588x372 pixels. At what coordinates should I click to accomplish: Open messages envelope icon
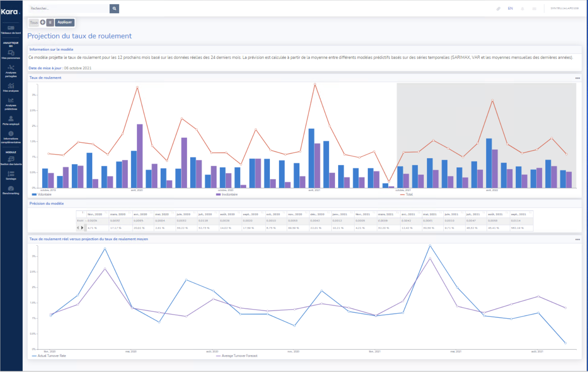click(534, 9)
